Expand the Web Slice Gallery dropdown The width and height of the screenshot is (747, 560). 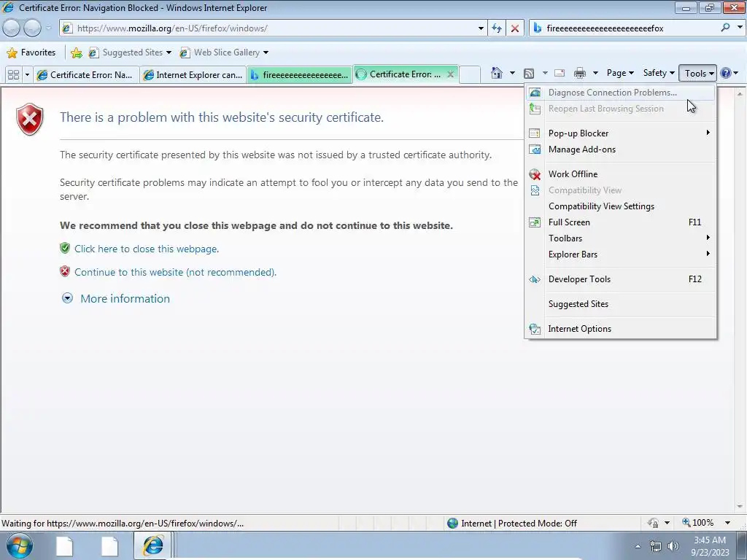coord(266,52)
